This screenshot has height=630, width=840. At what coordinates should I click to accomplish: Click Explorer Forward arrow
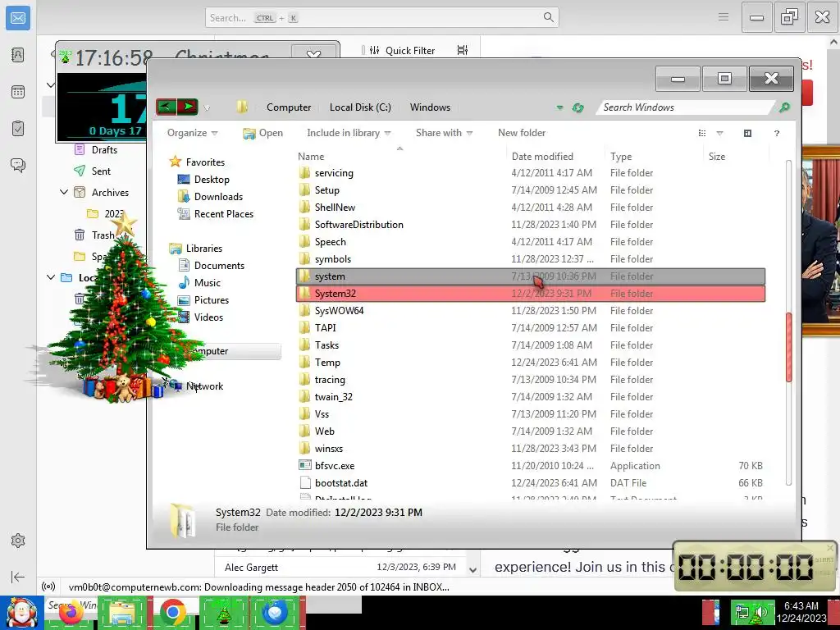coord(188,107)
